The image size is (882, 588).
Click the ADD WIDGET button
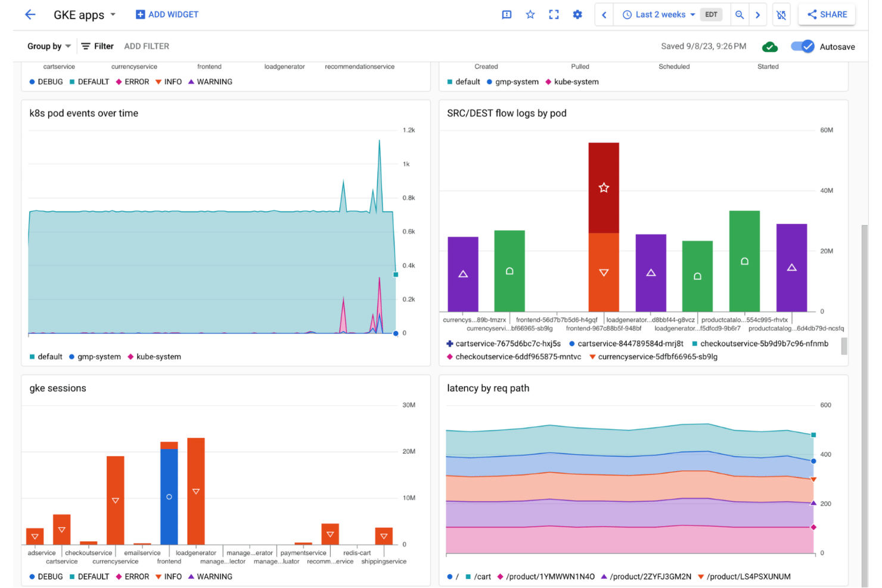(x=167, y=14)
